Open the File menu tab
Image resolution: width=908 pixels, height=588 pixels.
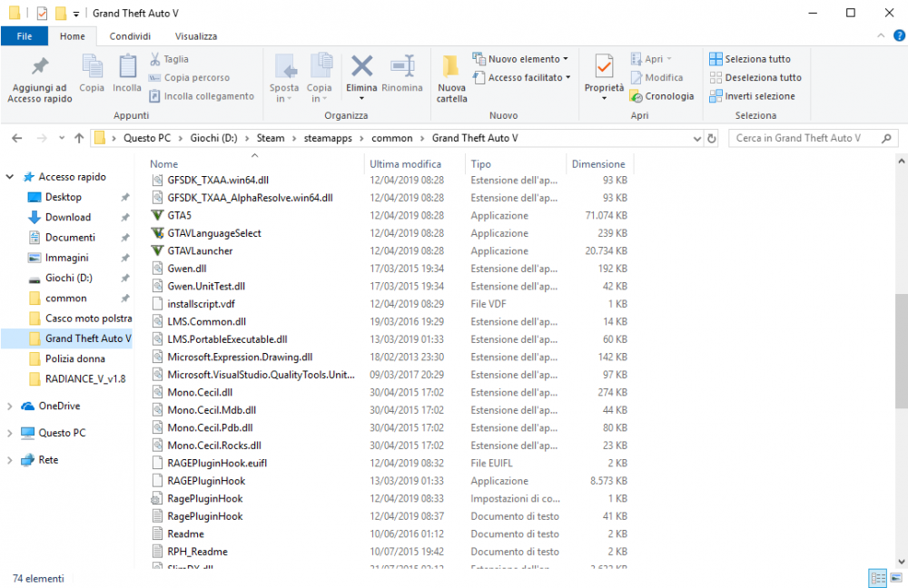pyautogui.click(x=25, y=36)
